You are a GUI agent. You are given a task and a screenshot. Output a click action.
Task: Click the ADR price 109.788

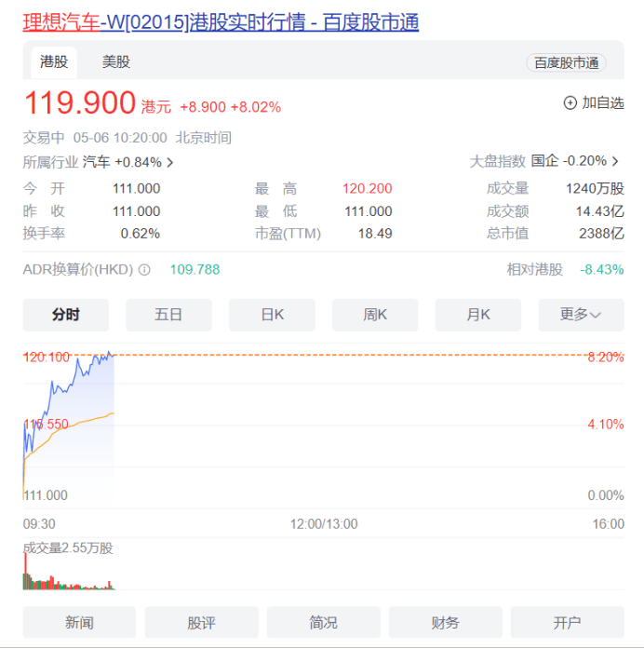[x=195, y=270]
